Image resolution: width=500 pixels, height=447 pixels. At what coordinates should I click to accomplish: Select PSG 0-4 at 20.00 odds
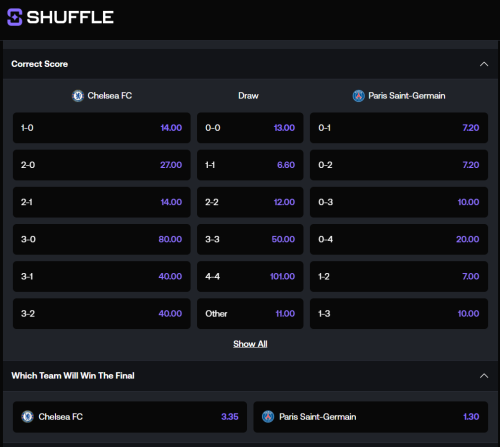[399, 239]
